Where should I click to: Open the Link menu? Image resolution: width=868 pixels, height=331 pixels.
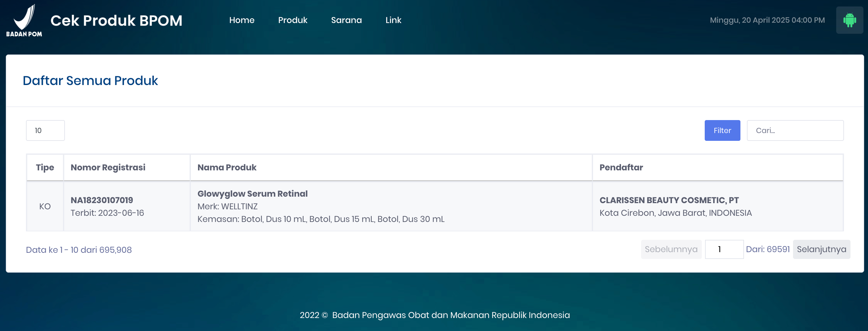[x=393, y=20]
